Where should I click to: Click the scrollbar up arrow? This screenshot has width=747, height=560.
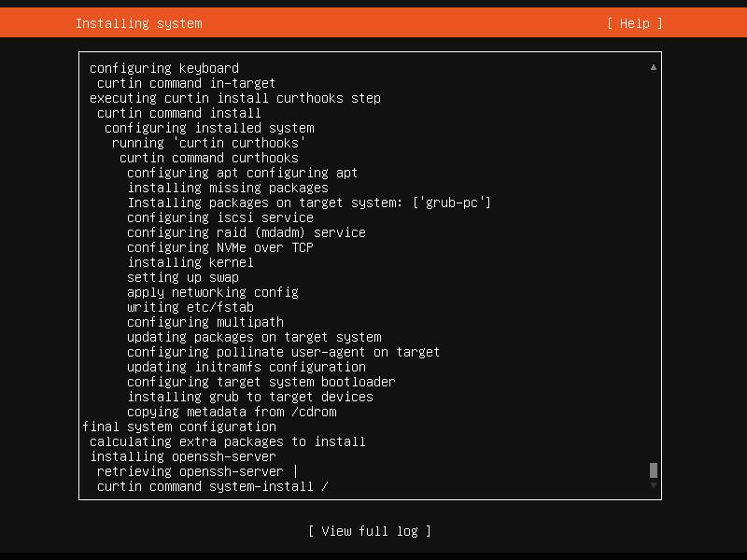click(x=654, y=66)
